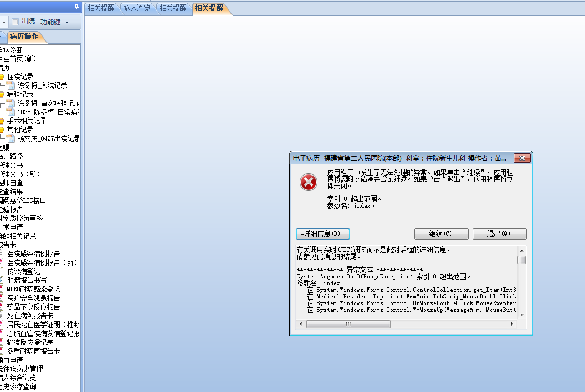Screen dimensions: 585x392
Task: Open the 科室质控员审核 entry
Action: (21, 218)
